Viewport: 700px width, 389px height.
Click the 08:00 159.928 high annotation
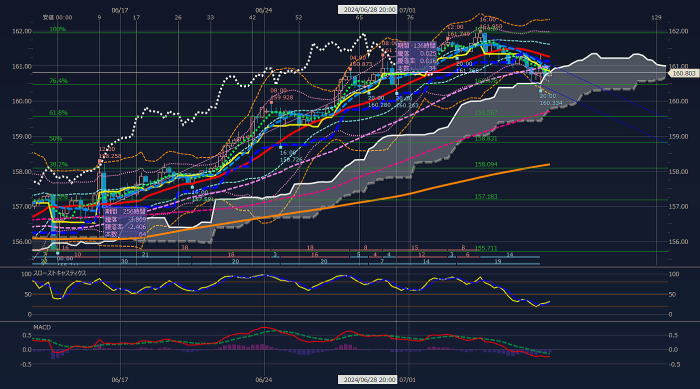[x=281, y=94]
